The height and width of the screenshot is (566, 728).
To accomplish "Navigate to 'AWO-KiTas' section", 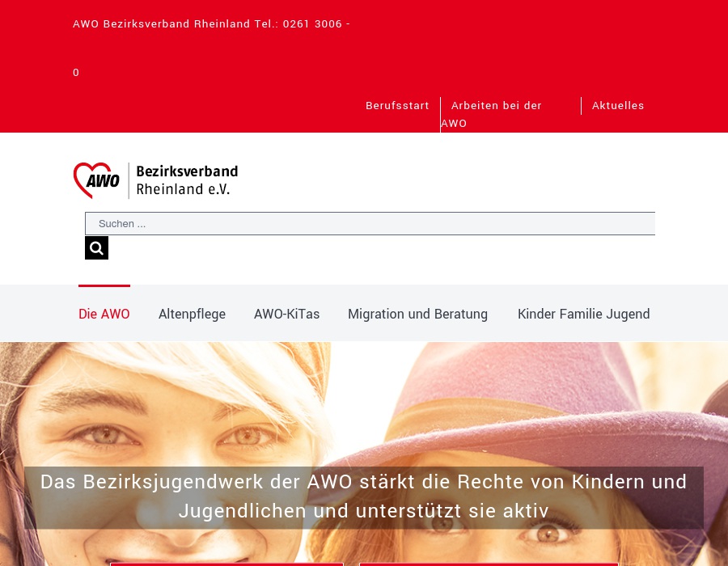I will [286, 314].
